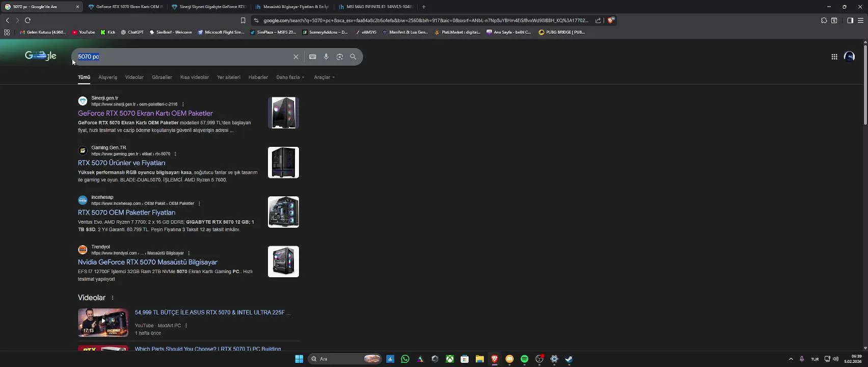Submit the search with the magnifier icon
Screen dimensions: 868x367
(x=353, y=57)
